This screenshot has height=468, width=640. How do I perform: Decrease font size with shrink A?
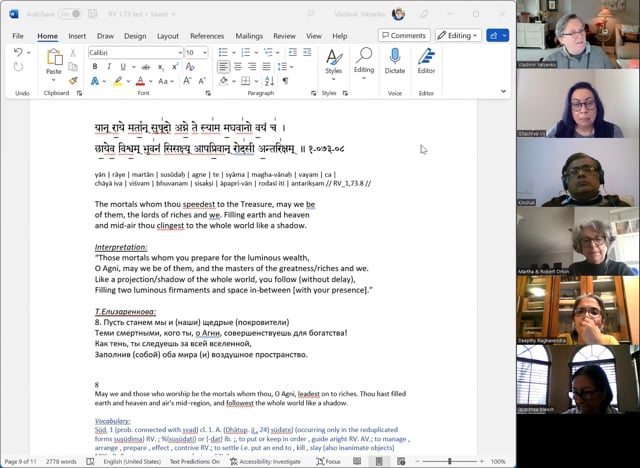(x=202, y=81)
